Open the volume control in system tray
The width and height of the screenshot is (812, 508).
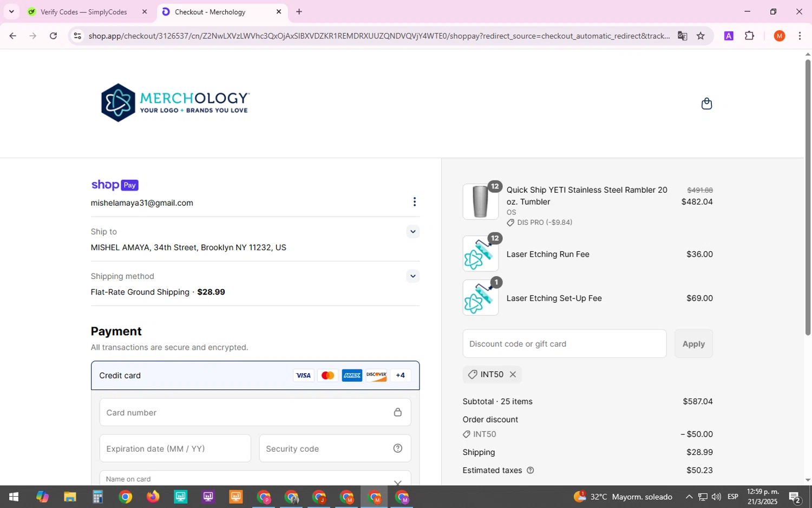(x=716, y=497)
